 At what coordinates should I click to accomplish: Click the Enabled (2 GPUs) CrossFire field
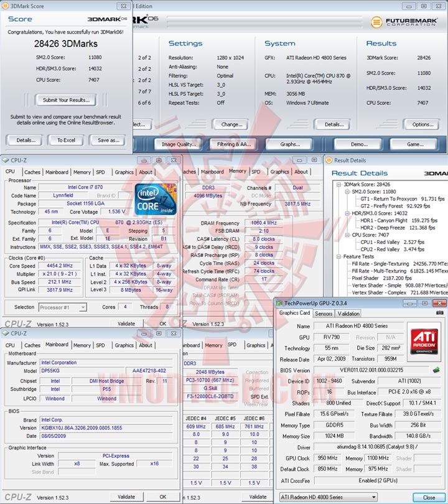click(x=378, y=480)
